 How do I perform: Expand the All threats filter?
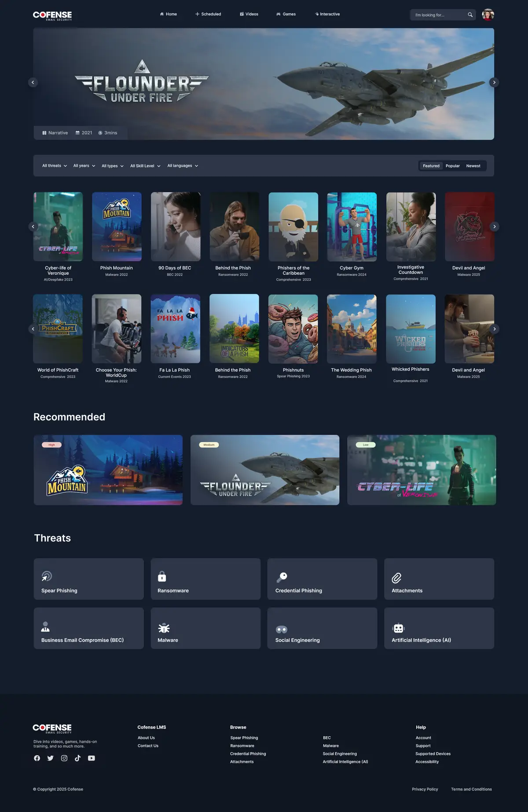(x=55, y=166)
